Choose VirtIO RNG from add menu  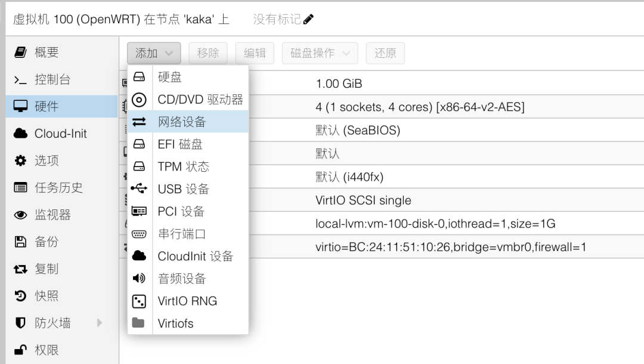click(188, 301)
